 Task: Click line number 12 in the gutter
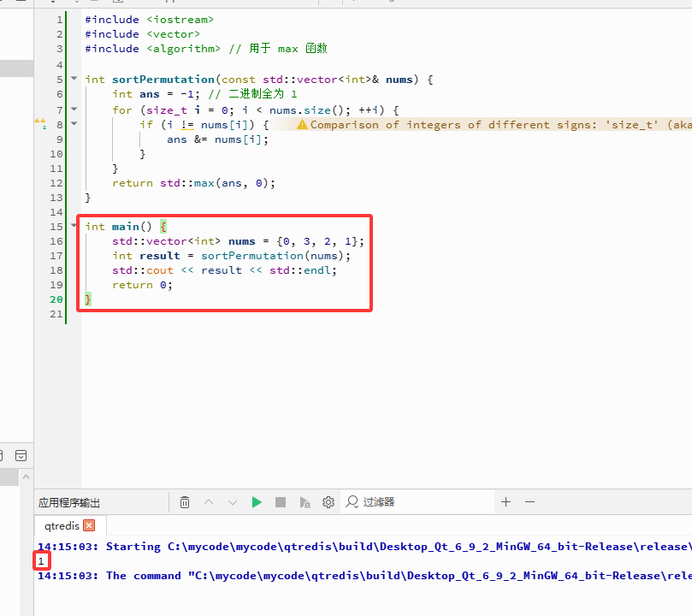point(56,183)
